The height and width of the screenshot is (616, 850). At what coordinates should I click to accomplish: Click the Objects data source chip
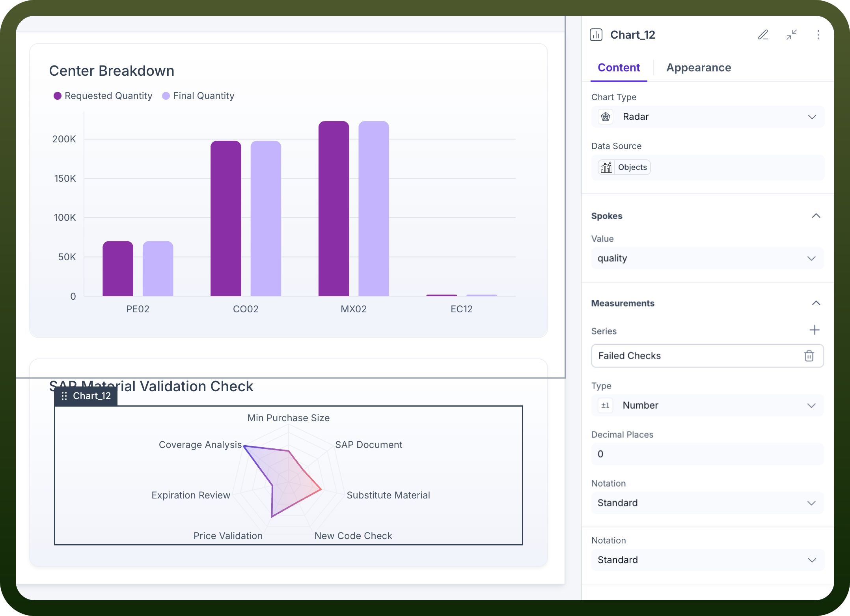point(624,167)
